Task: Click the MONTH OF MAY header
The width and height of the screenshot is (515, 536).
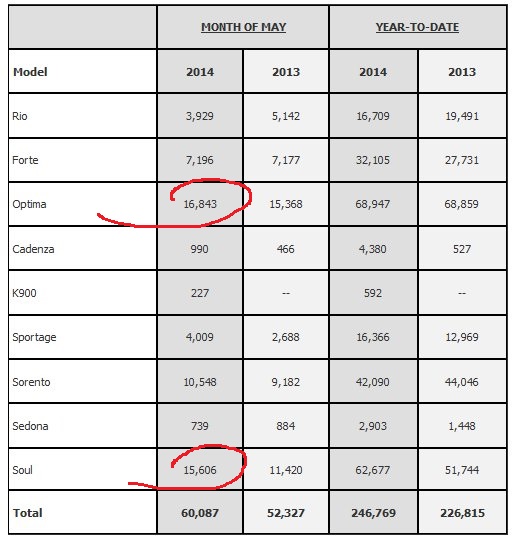Action: 243,27
